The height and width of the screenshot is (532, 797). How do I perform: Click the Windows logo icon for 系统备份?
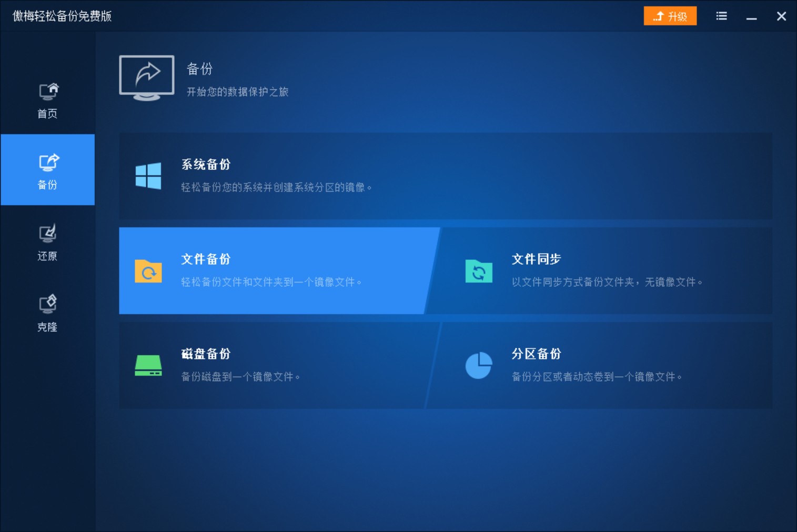pyautogui.click(x=148, y=176)
